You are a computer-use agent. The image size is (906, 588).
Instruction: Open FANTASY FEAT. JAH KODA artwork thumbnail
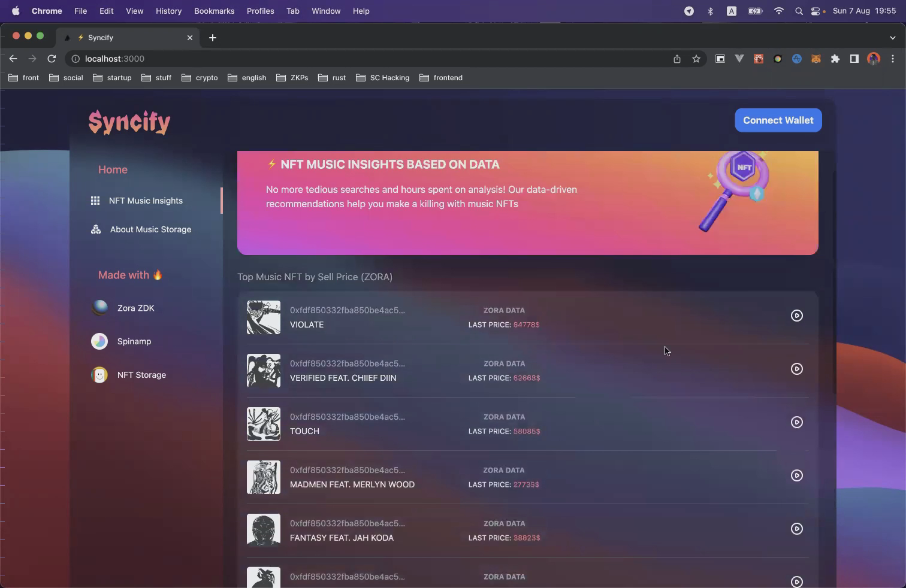point(264,531)
